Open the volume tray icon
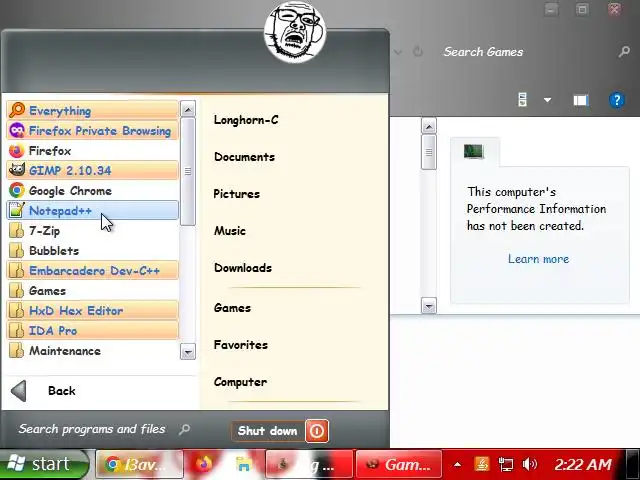This screenshot has width=640, height=480. (x=530, y=464)
